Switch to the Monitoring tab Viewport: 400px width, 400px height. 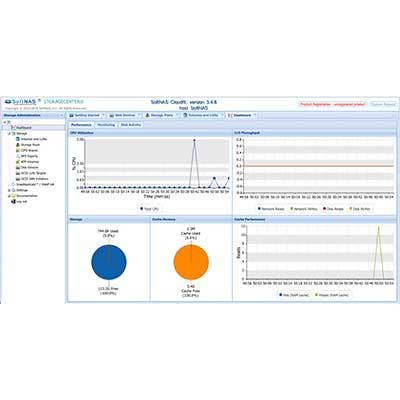(106, 125)
